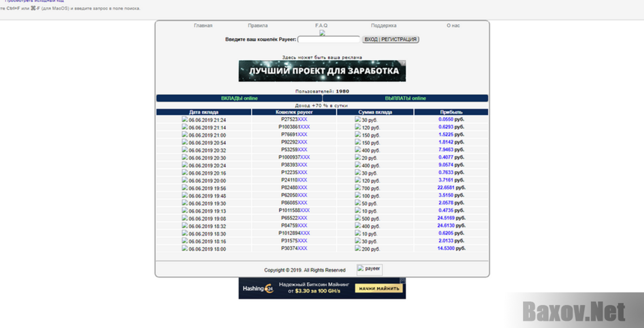Screen dimensions: 644x328
Task: Click the ВХОД | РЕГИСТРАЦИЯ button
Action: [x=390, y=39]
